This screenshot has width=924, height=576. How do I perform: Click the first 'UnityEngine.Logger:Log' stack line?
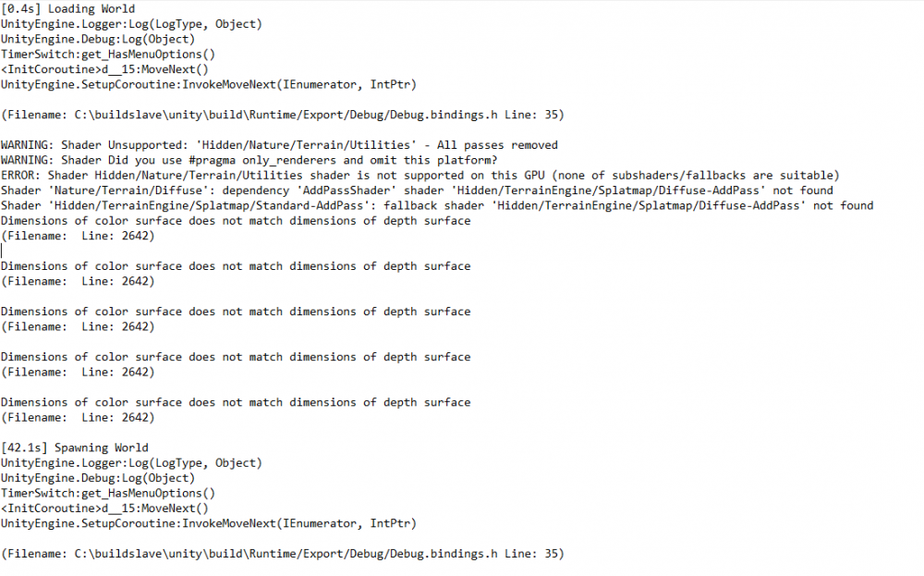131,24
